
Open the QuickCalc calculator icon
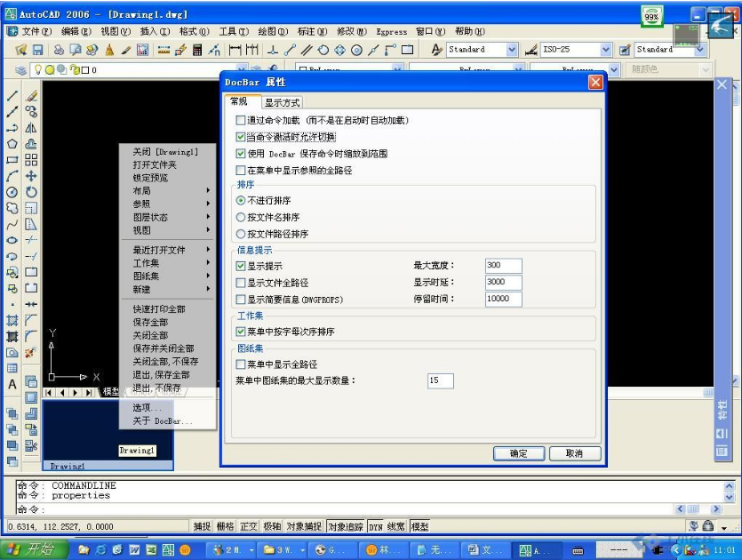click(197, 50)
